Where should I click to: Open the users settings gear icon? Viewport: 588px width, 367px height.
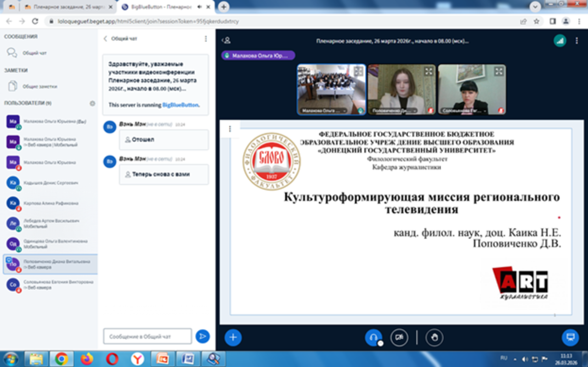(x=92, y=103)
